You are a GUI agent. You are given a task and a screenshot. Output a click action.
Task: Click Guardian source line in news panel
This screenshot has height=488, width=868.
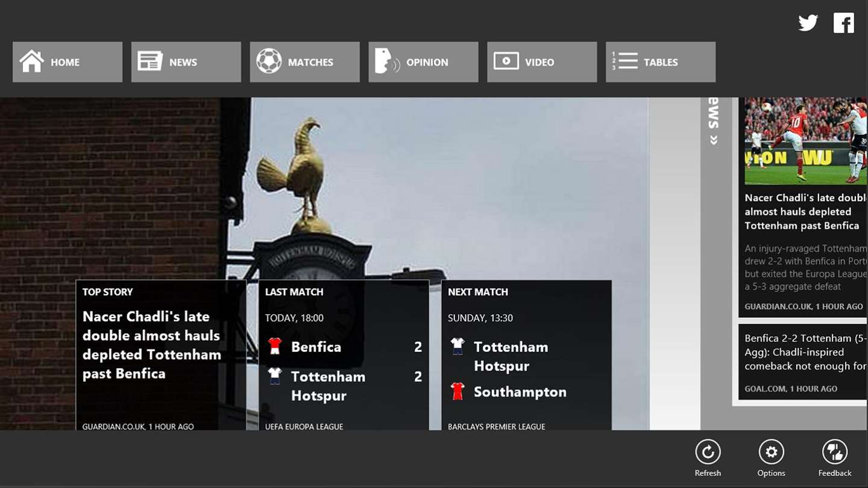[804, 307]
